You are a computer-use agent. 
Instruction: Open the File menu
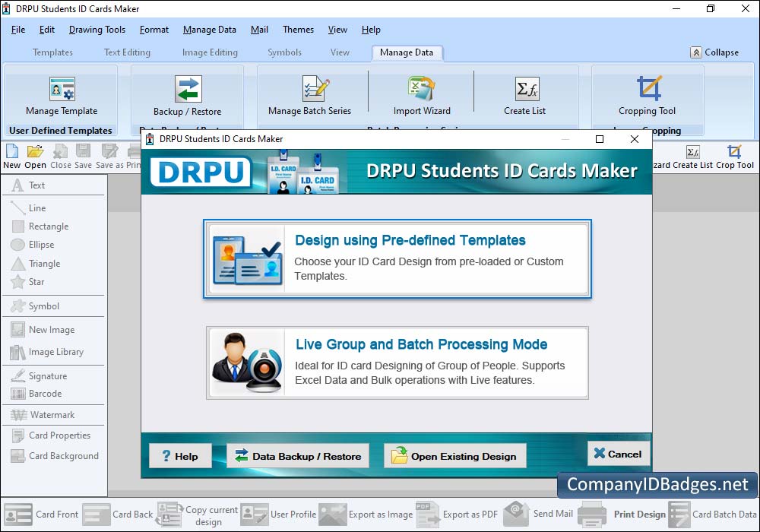click(18, 30)
